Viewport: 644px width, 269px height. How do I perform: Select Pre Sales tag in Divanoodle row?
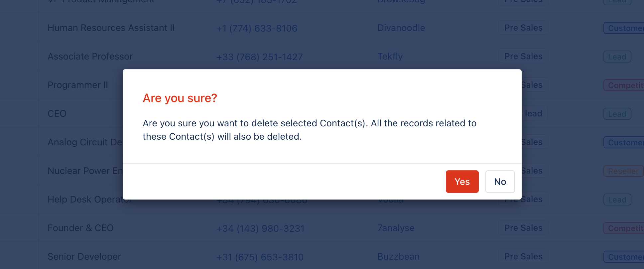[x=523, y=28]
